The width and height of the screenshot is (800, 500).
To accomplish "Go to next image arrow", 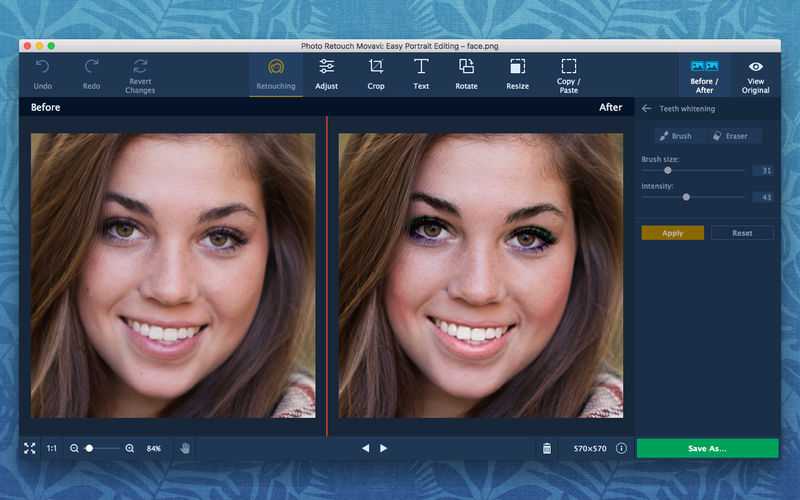I will 384,448.
